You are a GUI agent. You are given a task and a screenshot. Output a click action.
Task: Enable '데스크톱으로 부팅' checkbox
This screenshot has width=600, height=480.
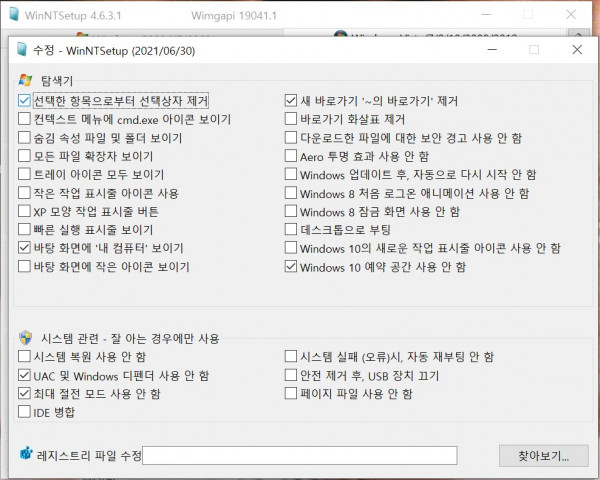point(291,229)
